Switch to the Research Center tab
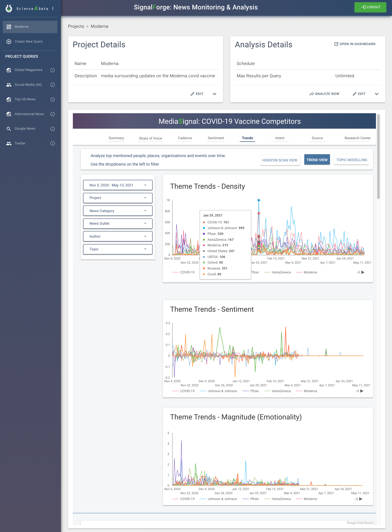 click(x=357, y=138)
